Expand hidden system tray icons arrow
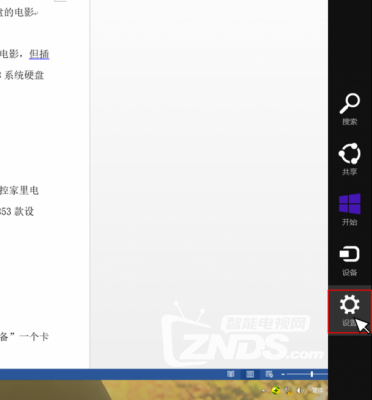The width and height of the screenshot is (372, 400). 264,390
